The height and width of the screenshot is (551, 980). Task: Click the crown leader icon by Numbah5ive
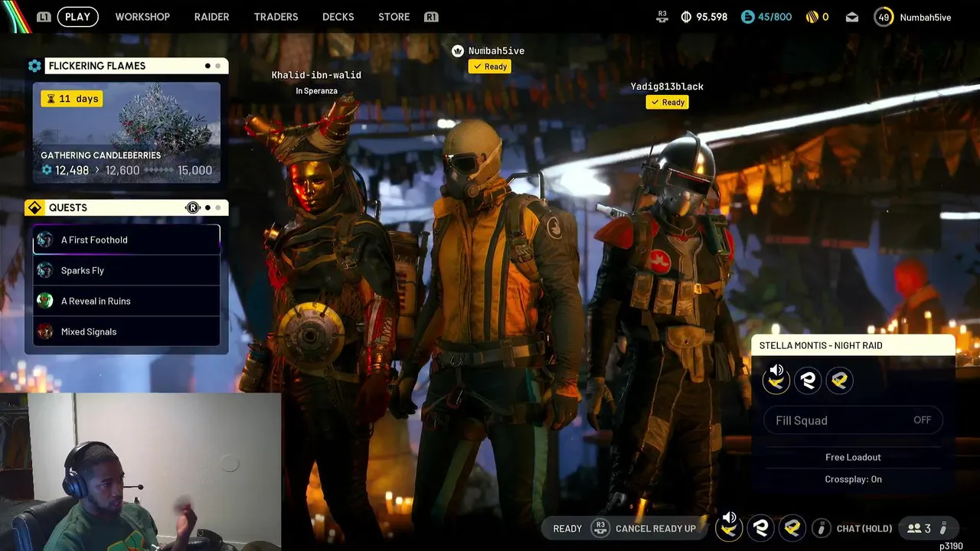(x=458, y=51)
